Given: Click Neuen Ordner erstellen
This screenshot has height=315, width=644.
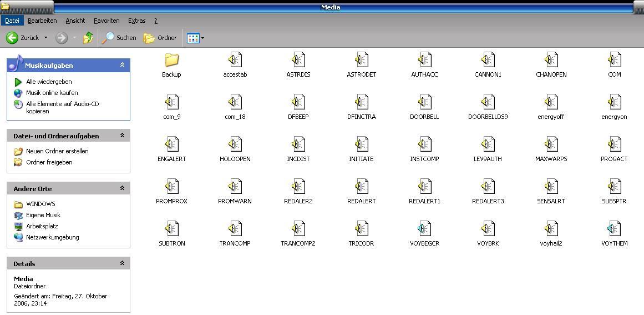Looking at the screenshot, I should 57,151.
